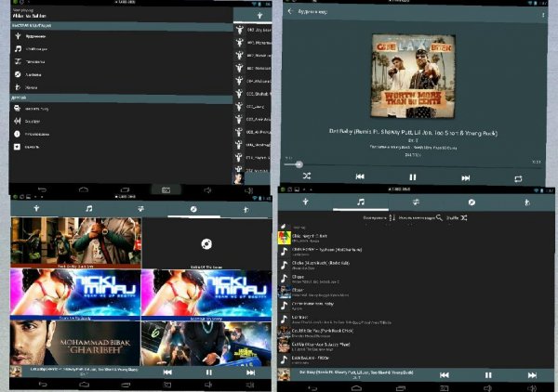The image size is (558, 392).
Task: Select the Songs note tab in songs screen
Action: pos(361,202)
